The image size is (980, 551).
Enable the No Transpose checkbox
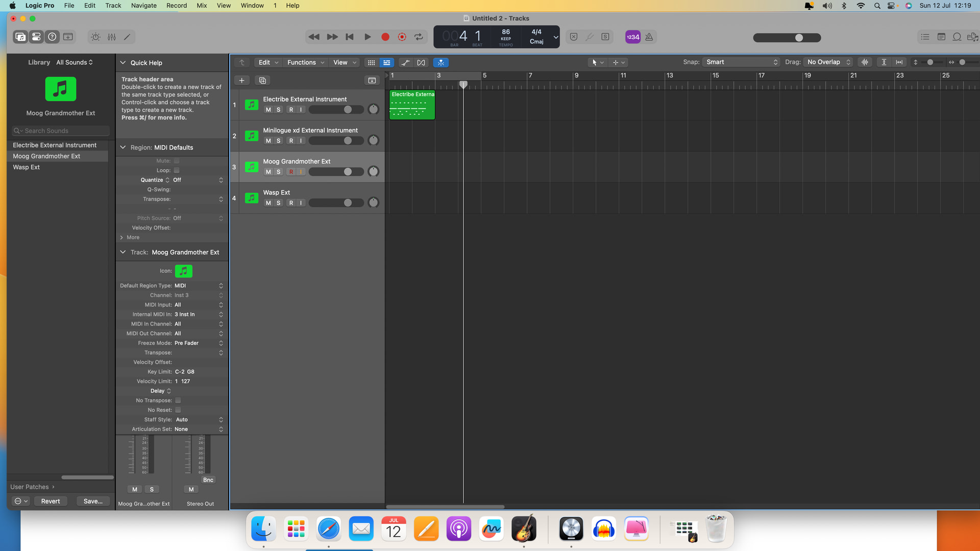click(178, 400)
